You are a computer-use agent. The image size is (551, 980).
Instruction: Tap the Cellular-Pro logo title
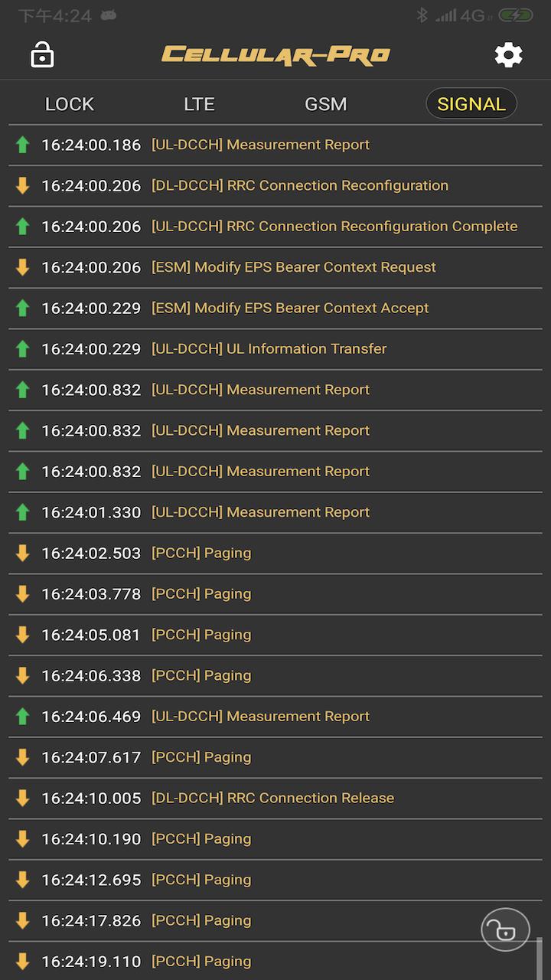(x=275, y=55)
